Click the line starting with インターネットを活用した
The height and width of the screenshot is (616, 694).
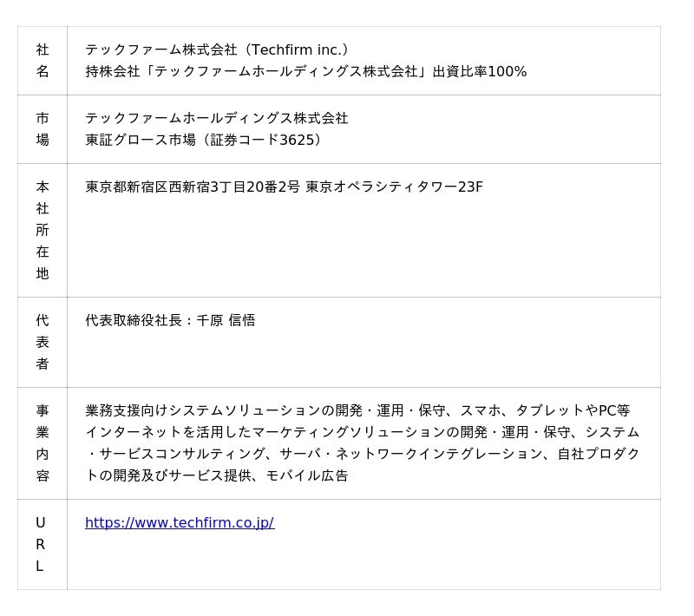click(362, 432)
